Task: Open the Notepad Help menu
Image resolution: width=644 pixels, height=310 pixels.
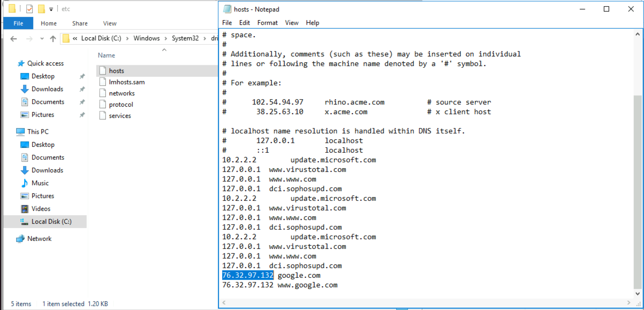Action: (x=313, y=23)
